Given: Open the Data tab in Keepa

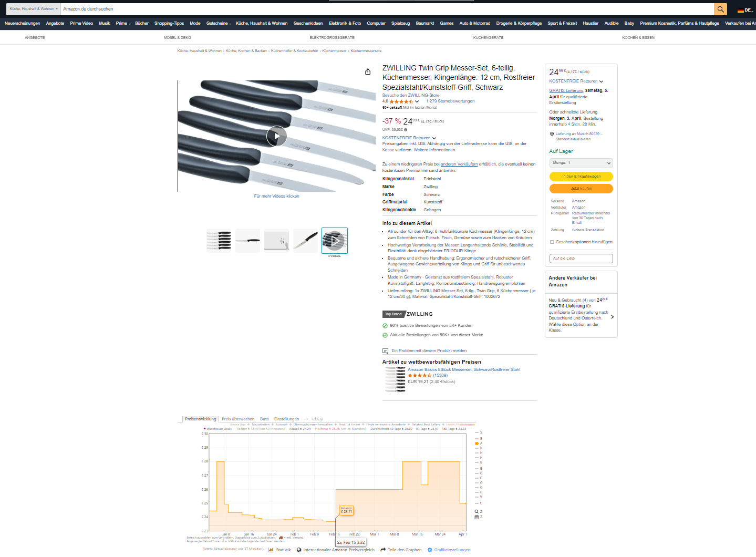Looking at the screenshot, I should click(x=264, y=419).
